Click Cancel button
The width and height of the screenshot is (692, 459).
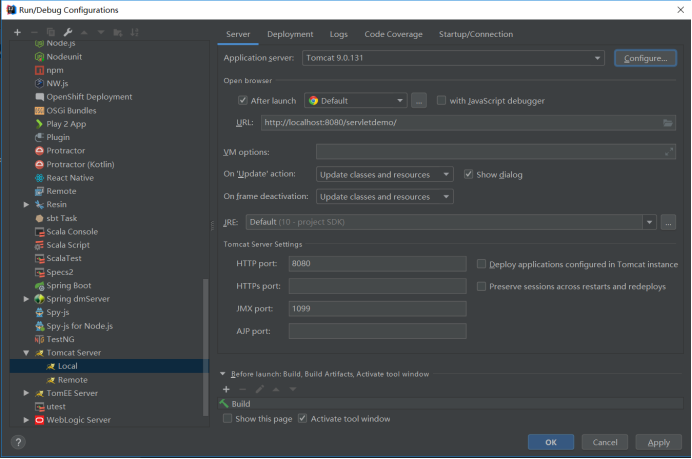(605, 442)
